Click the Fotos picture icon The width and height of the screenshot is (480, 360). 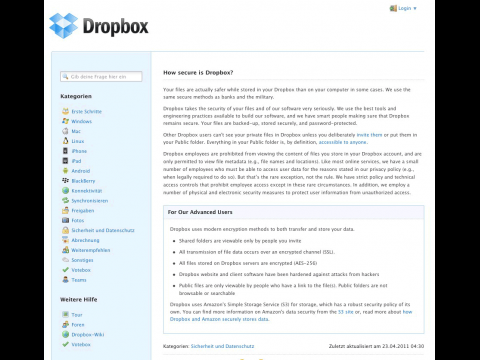click(66, 220)
